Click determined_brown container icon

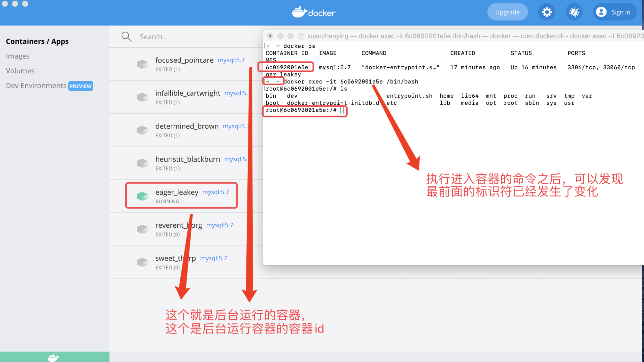click(142, 130)
